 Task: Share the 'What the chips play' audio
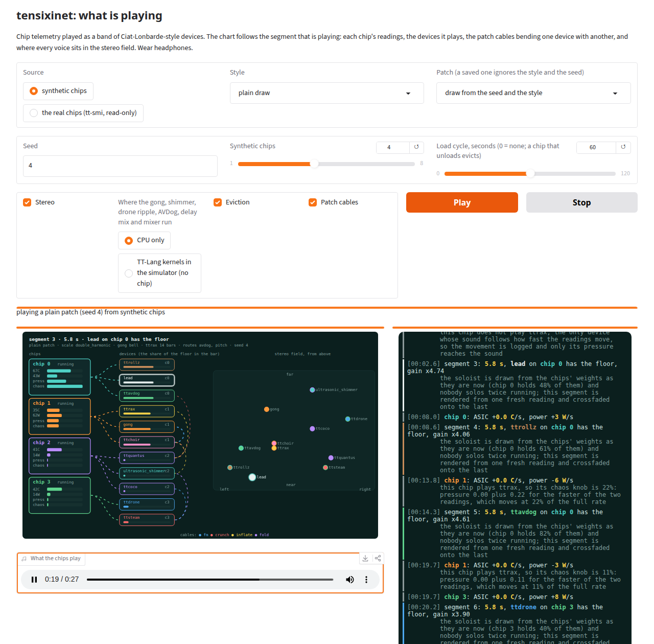pos(378,558)
